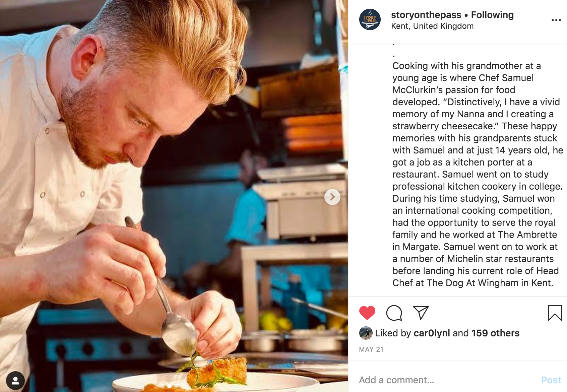Toggle the red heart like button
The image size is (567, 392).
pyautogui.click(x=367, y=313)
